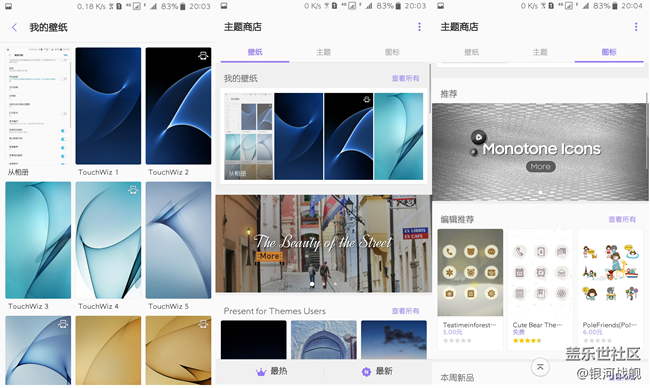Tap the 本周新品 section heading
650x388 pixels.
tap(457, 378)
